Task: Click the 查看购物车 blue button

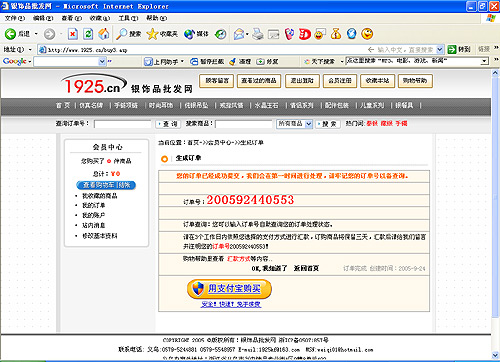Action: click(x=106, y=185)
